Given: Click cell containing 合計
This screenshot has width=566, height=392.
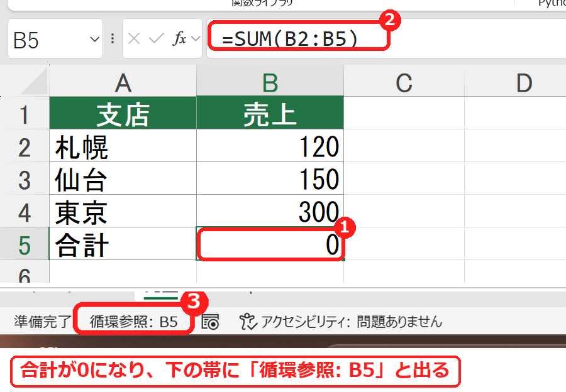Looking at the screenshot, I should pyautogui.click(x=123, y=244).
